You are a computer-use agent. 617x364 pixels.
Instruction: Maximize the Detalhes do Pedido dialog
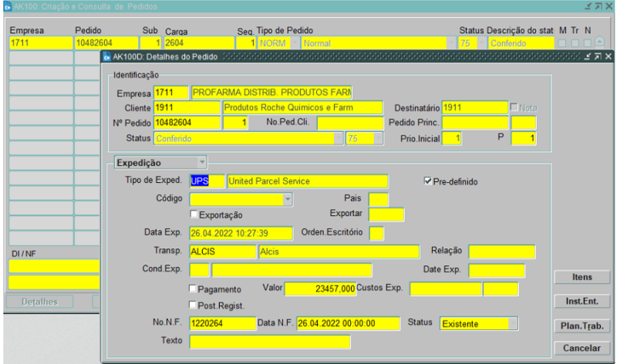tap(598, 58)
